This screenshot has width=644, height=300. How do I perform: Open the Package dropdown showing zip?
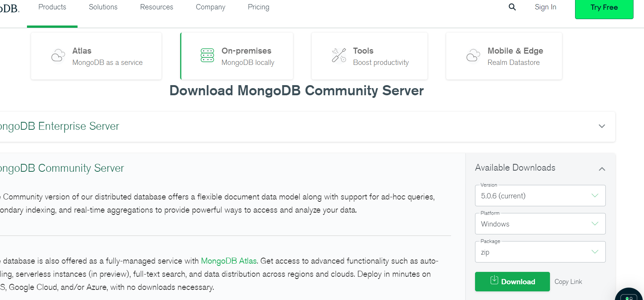[x=540, y=252]
